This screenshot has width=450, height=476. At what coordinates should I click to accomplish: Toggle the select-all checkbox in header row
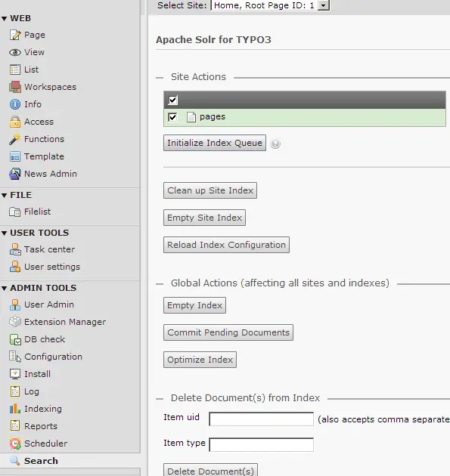click(x=173, y=100)
